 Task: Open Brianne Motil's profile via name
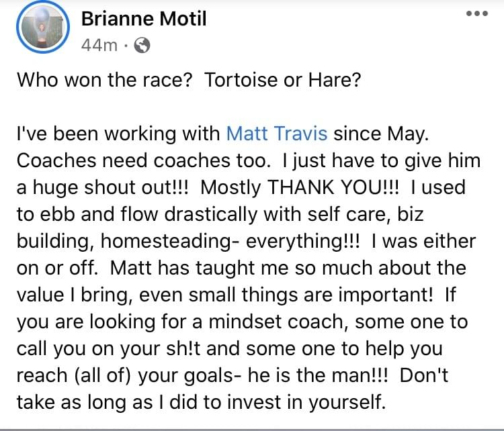pyautogui.click(x=144, y=19)
